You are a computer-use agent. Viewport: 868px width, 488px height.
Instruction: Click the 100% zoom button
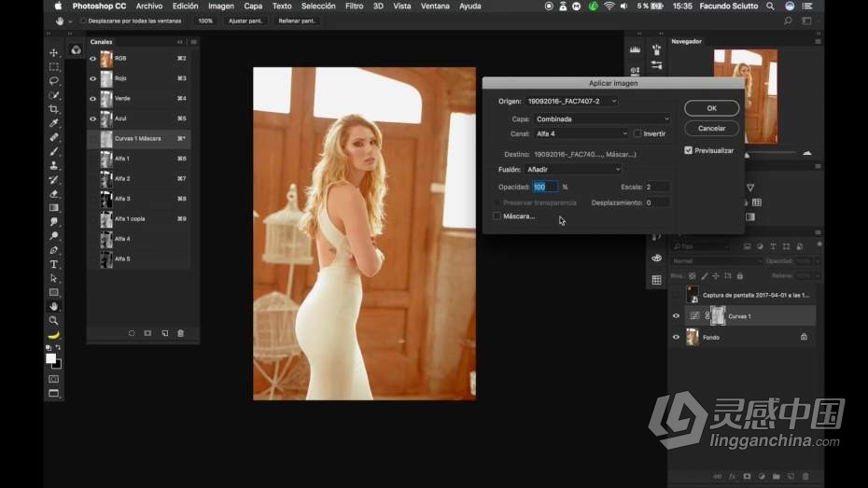(205, 21)
